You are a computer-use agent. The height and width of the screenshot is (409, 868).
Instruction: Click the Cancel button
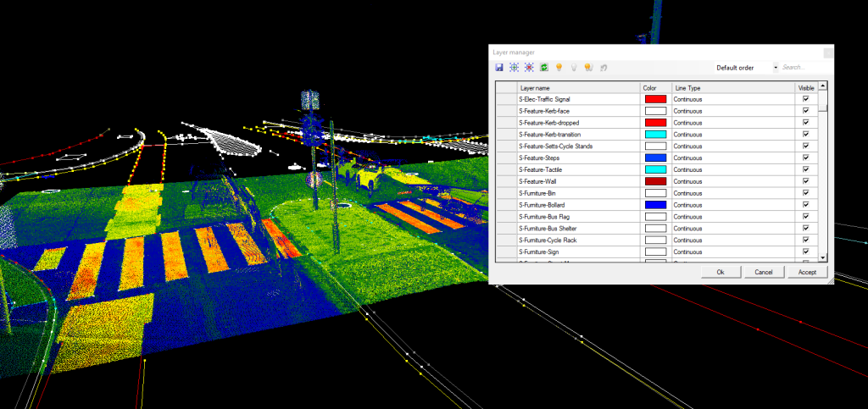point(764,272)
